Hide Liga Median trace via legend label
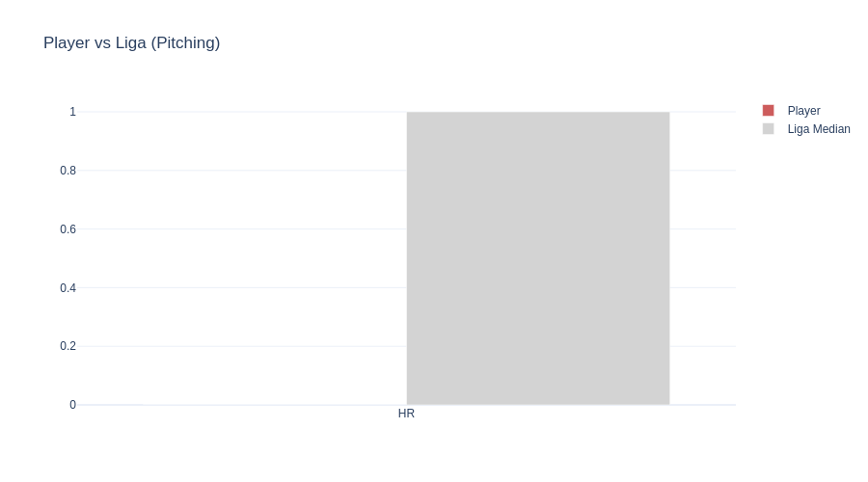868x482 pixels. tap(818, 129)
